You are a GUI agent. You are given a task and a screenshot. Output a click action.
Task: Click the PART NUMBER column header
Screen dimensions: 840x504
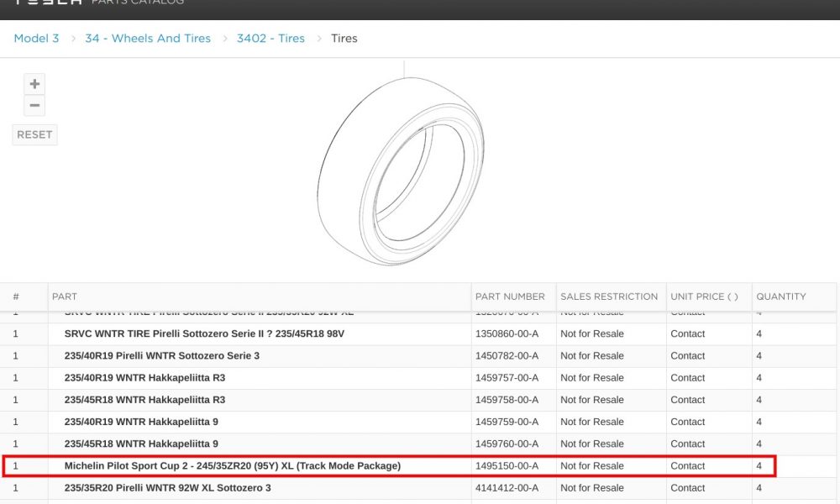click(510, 297)
